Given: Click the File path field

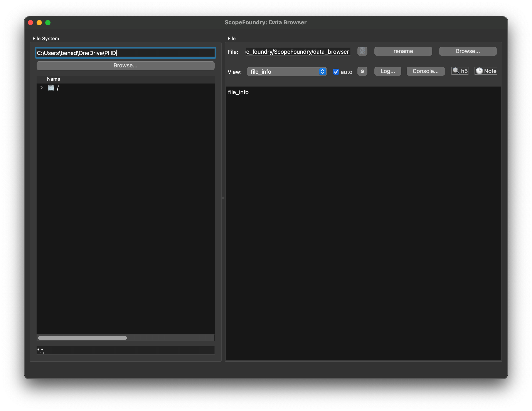Looking at the screenshot, I should coord(298,52).
